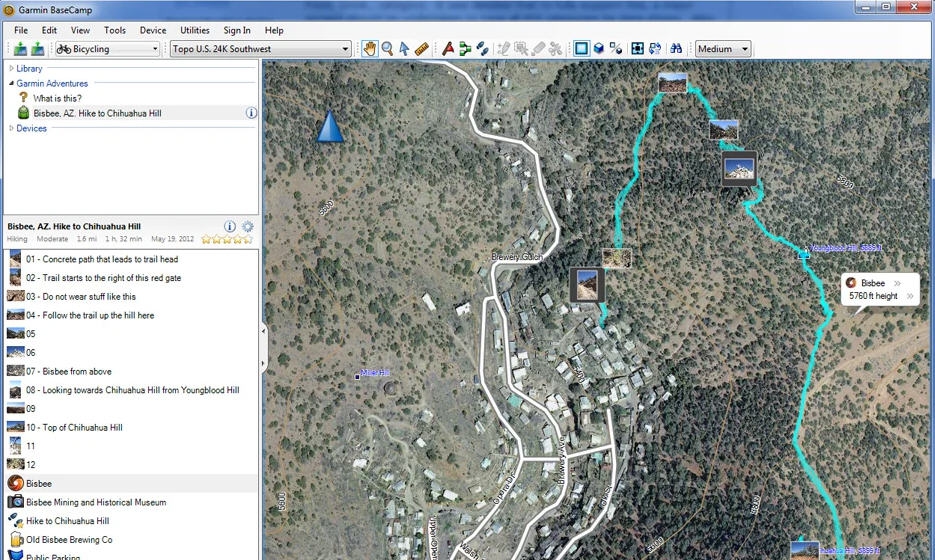Viewport: 935px width, 560px height.
Task: Select the 'Hike to Chihuahua Hill' track item
Action: pyautogui.click(x=131, y=521)
